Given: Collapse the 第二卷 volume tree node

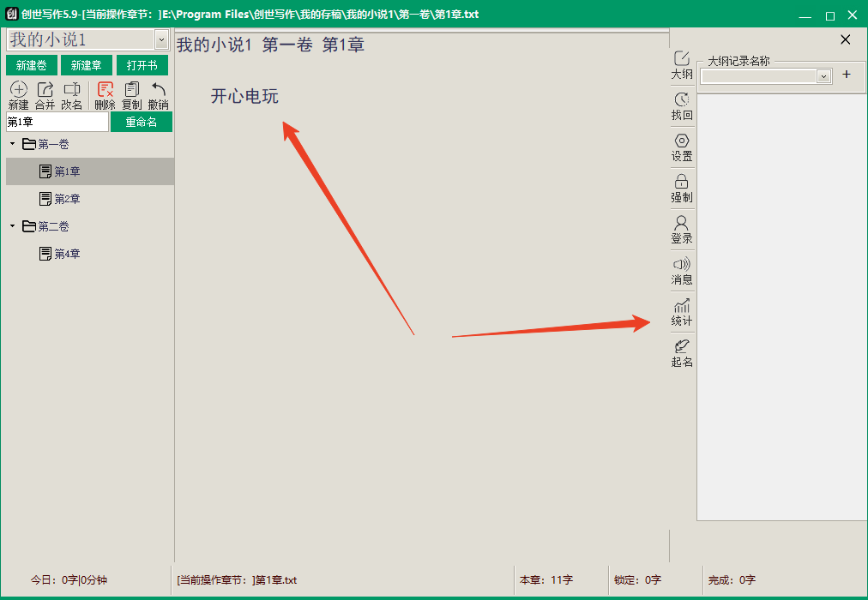Looking at the screenshot, I should click(x=12, y=226).
